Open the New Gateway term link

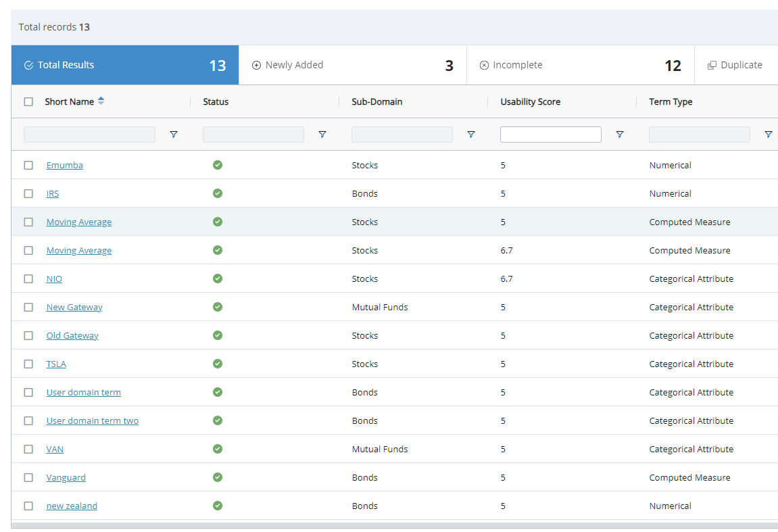point(74,307)
